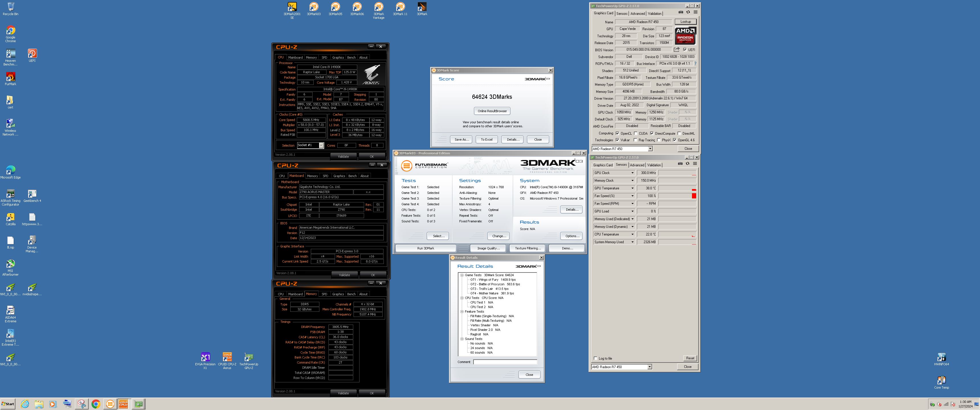
Task: Toggle the OpenGL 4.6 checkbox
Action: (x=675, y=140)
